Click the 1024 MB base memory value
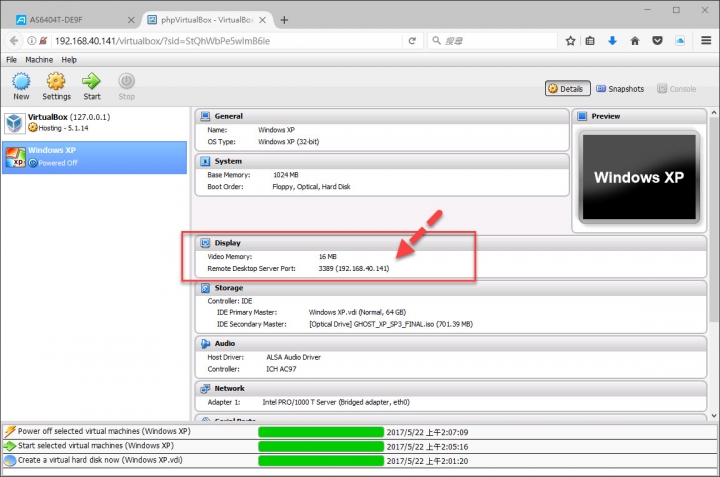This screenshot has width=720, height=477. [286, 175]
